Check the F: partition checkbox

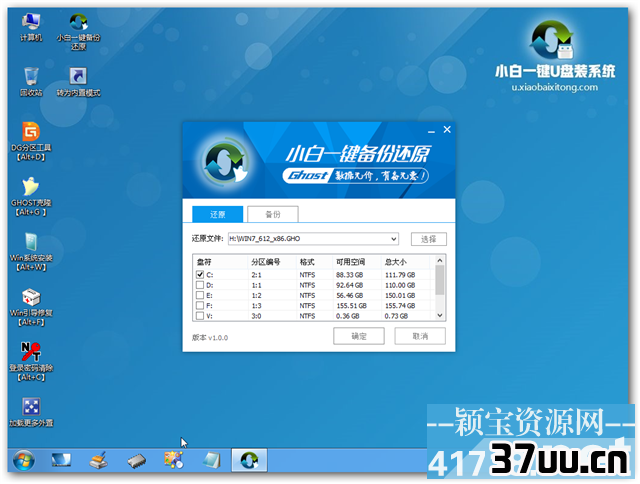tap(200, 305)
